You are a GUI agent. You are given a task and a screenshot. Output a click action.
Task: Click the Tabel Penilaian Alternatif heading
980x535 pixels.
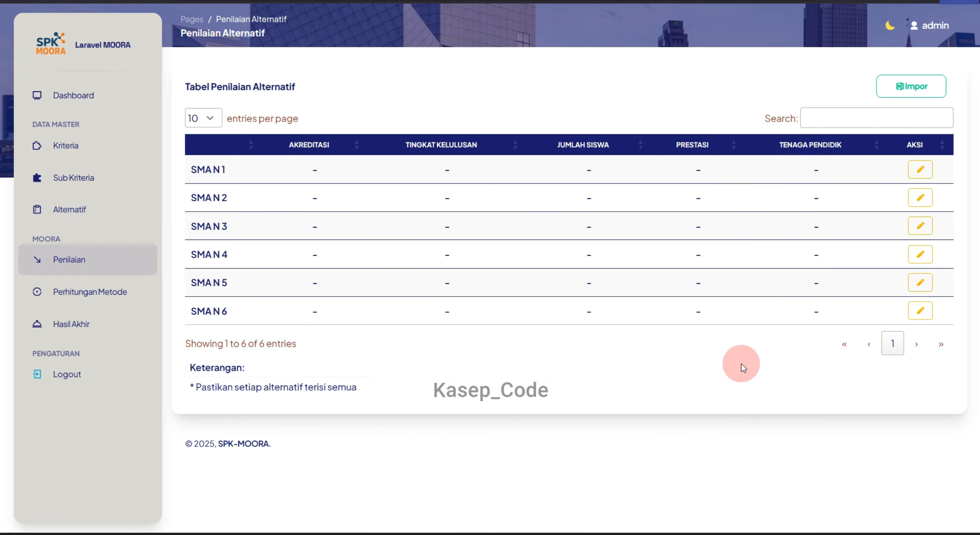240,87
